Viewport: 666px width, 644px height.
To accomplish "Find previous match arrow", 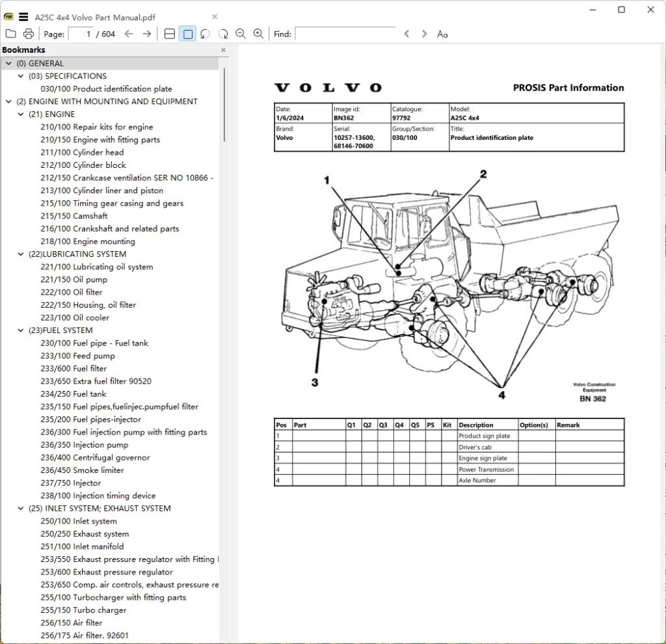I will (406, 34).
